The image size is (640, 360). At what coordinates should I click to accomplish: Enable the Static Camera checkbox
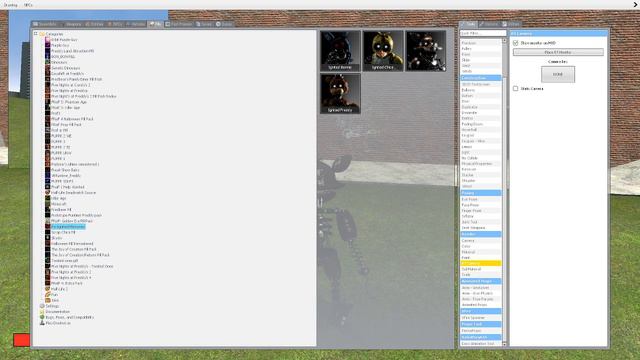tap(516, 88)
